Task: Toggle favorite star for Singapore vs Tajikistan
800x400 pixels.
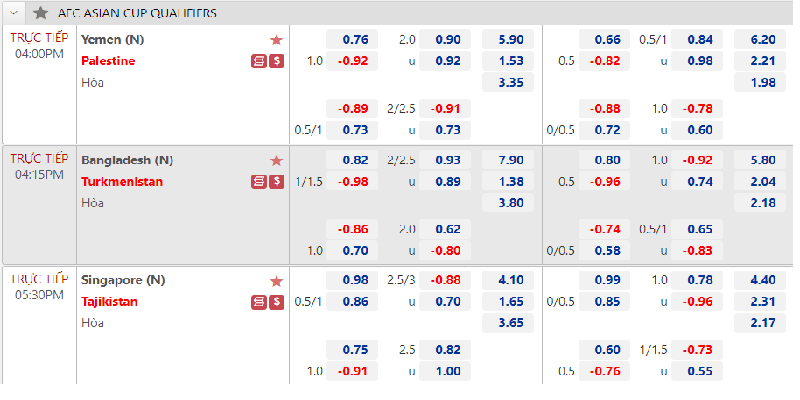Action: [276, 281]
